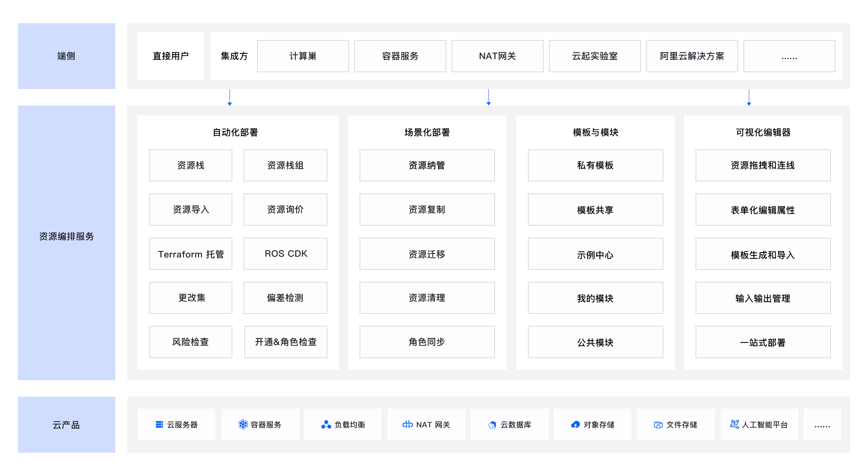
Task: Click the 阿里云解决方案 box
Action: click(x=692, y=56)
